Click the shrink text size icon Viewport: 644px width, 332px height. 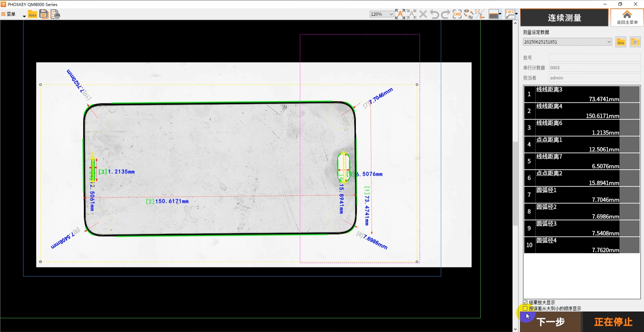tap(412, 14)
